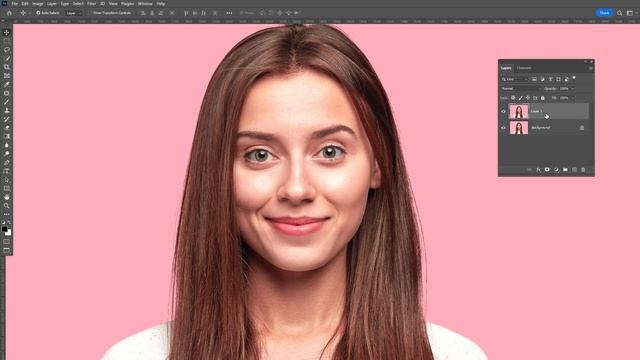640x360 pixels.
Task: Select the History Brush tool
Action: (7, 119)
